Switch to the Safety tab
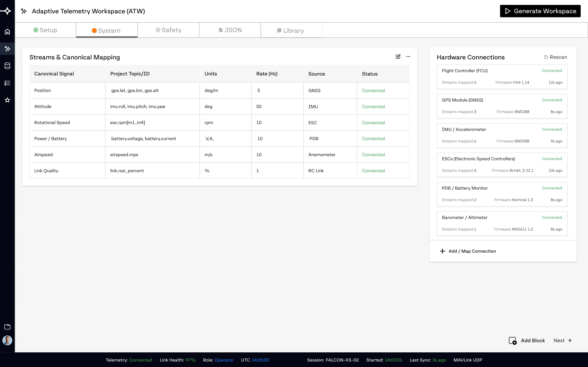The image size is (588, 367). (168, 30)
